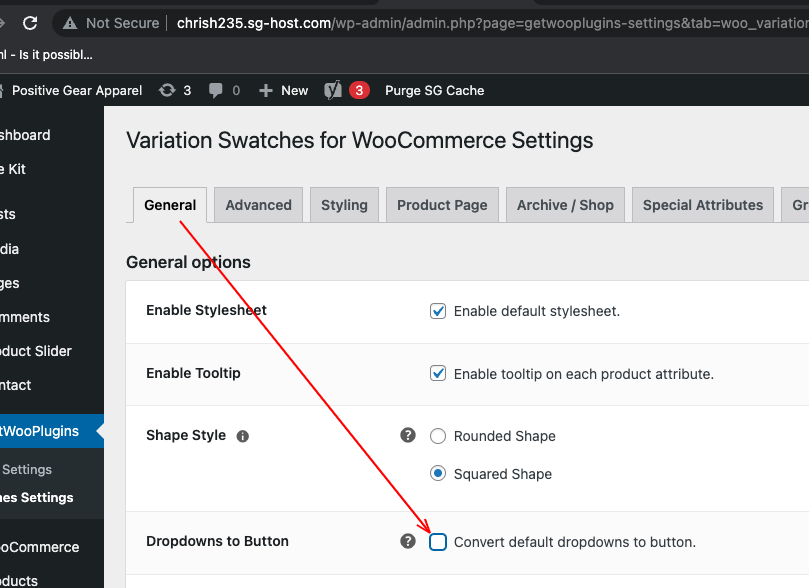Select the Squared Shape radio option
This screenshot has width=809, height=588.
pyautogui.click(x=438, y=473)
